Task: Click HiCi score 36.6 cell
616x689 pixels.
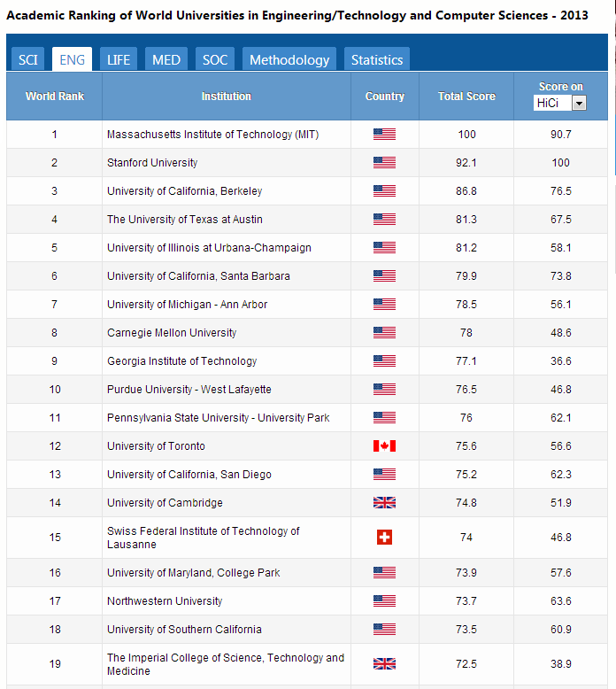Action: (x=560, y=361)
